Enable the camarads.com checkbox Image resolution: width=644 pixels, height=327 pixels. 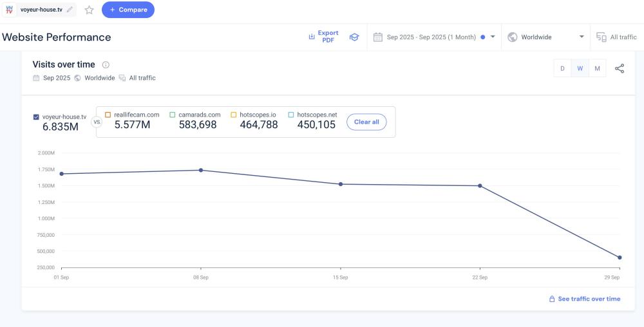pos(173,115)
